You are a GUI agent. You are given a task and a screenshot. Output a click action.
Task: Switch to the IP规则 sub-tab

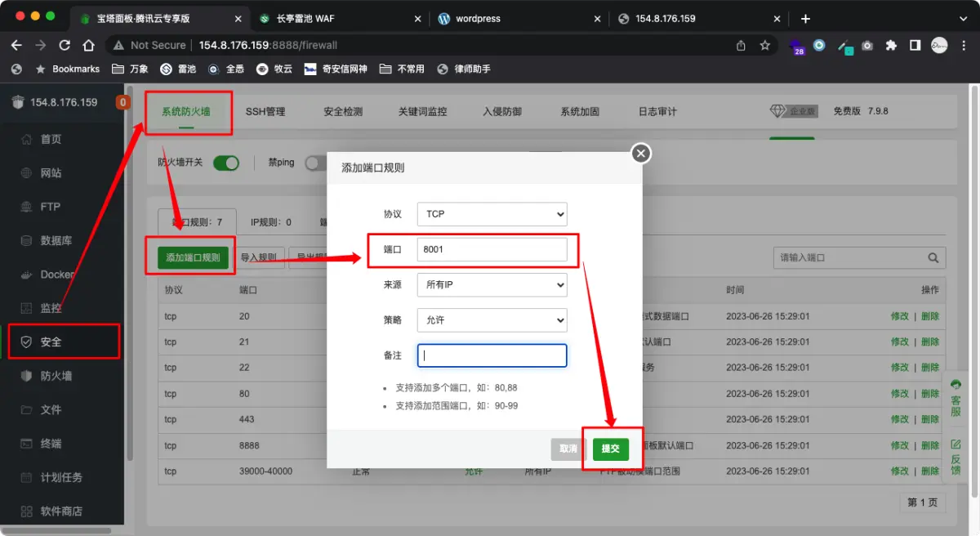click(271, 222)
